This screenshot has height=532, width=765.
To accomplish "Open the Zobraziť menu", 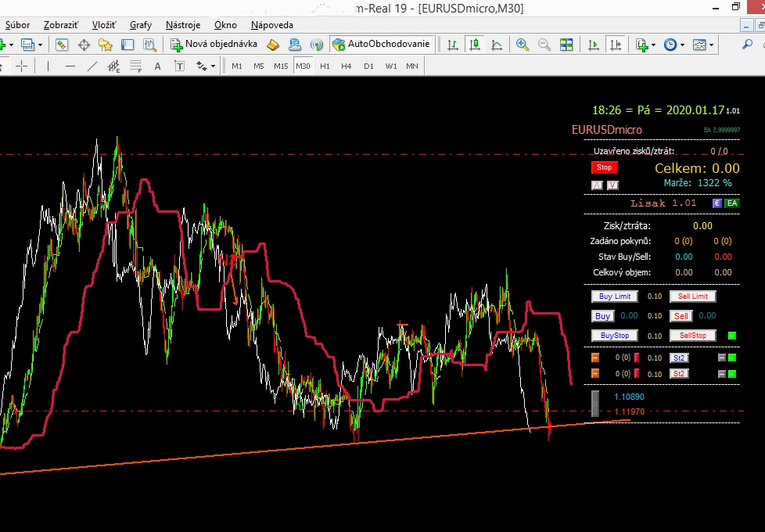I will [61, 25].
